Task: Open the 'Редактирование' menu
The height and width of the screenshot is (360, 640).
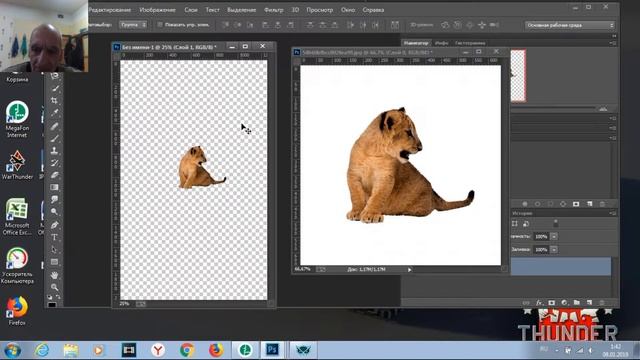Action: [x=110, y=10]
